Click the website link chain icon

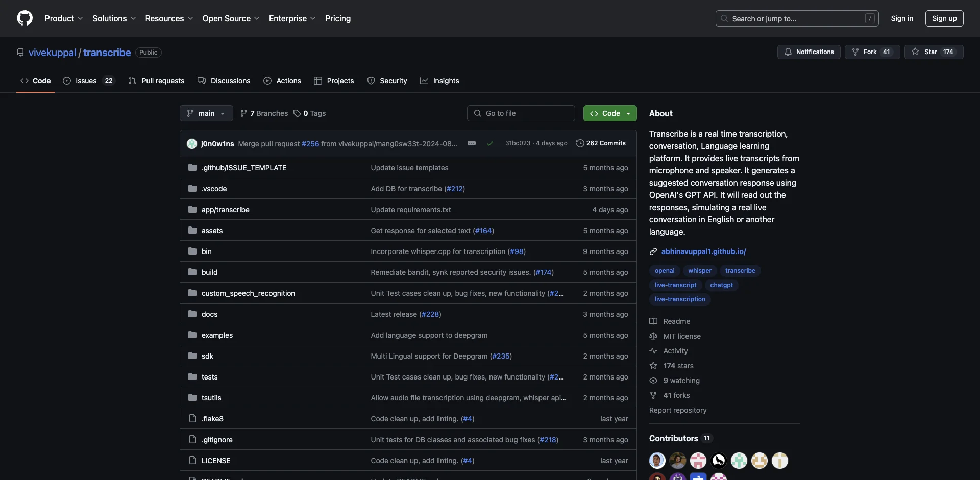tap(653, 251)
